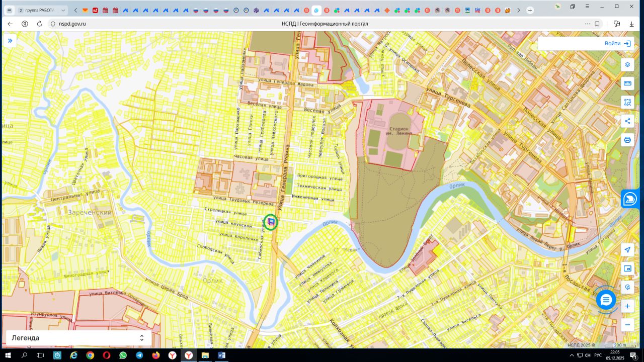The image size is (644, 362).
Task: Expand the left sidebar panel
Action: tap(10, 40)
